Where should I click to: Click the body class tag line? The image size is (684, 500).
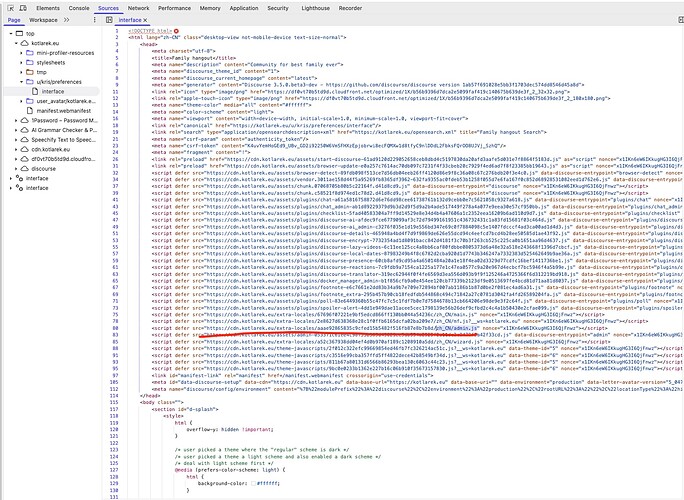coord(162,402)
